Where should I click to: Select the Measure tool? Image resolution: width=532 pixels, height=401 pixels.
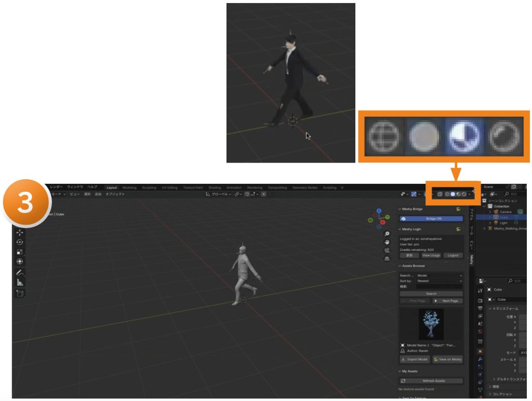[x=20, y=282]
